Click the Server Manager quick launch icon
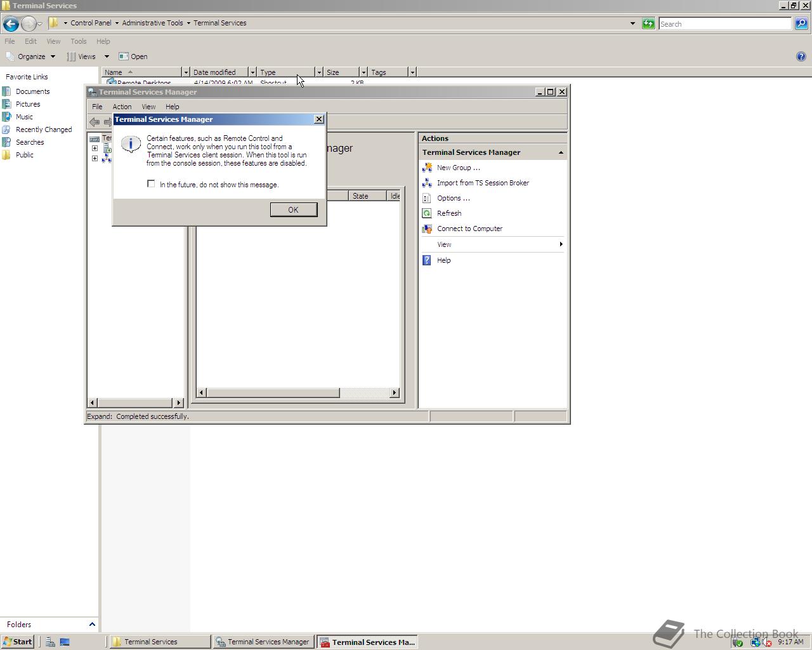The height and width of the screenshot is (650, 812). click(x=50, y=642)
